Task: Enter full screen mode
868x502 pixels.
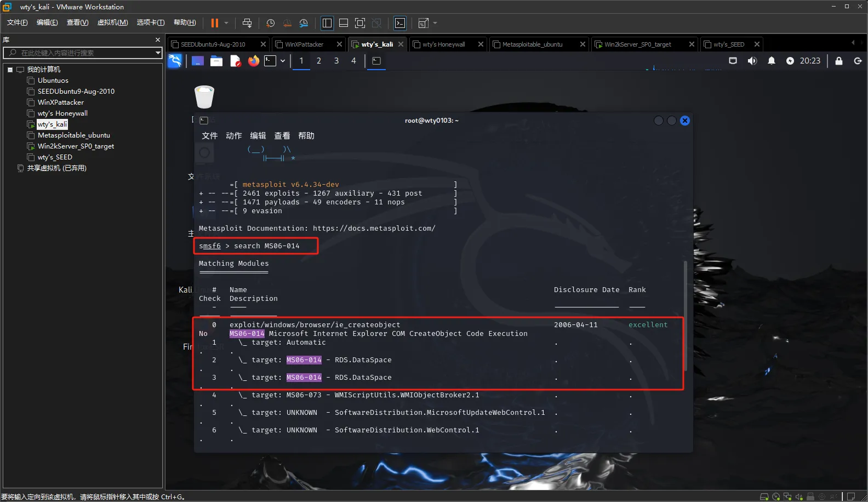Action: (x=360, y=23)
